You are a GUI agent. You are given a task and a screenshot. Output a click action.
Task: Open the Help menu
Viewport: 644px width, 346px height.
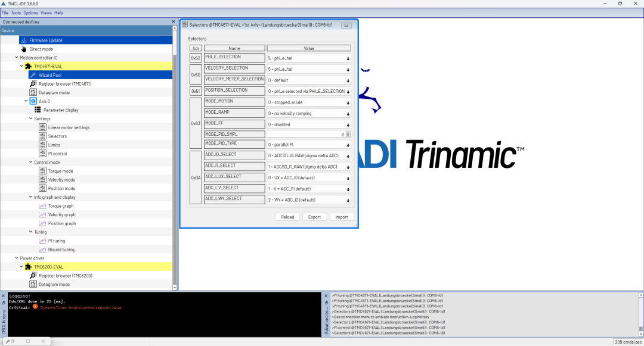click(x=58, y=13)
